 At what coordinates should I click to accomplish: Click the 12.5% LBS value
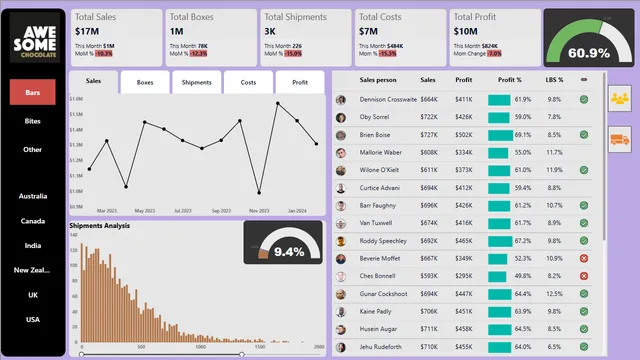pyautogui.click(x=554, y=293)
